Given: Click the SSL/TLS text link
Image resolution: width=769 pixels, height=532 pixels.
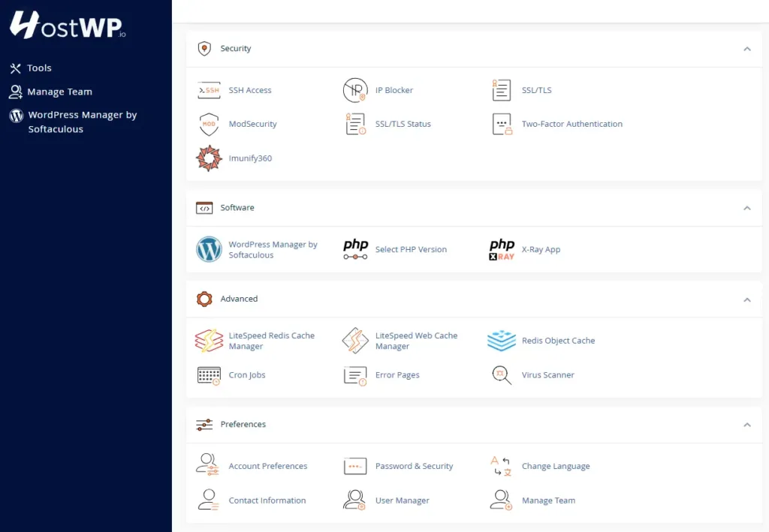Looking at the screenshot, I should point(536,90).
